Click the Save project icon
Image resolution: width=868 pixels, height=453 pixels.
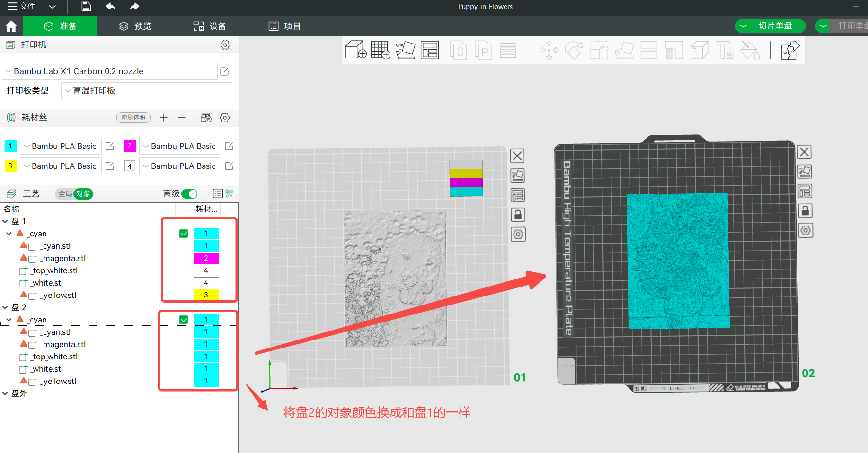[x=86, y=7]
